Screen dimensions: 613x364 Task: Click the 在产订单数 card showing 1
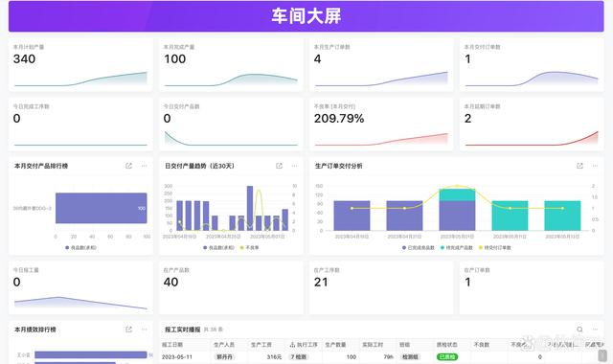[x=532, y=287]
